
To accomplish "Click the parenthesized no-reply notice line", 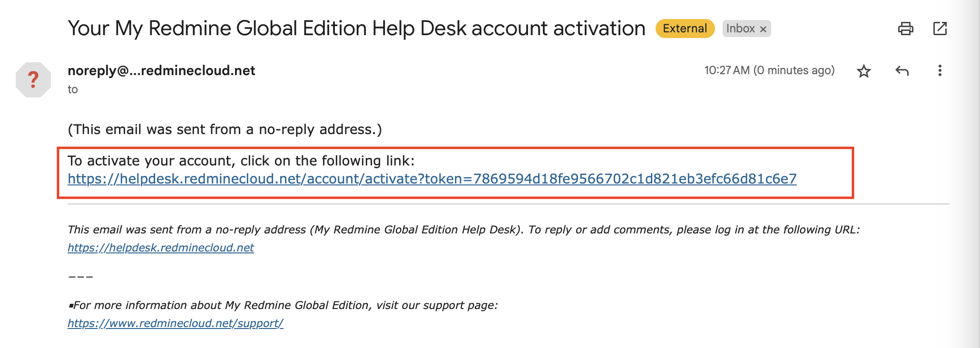I will tap(225, 129).
